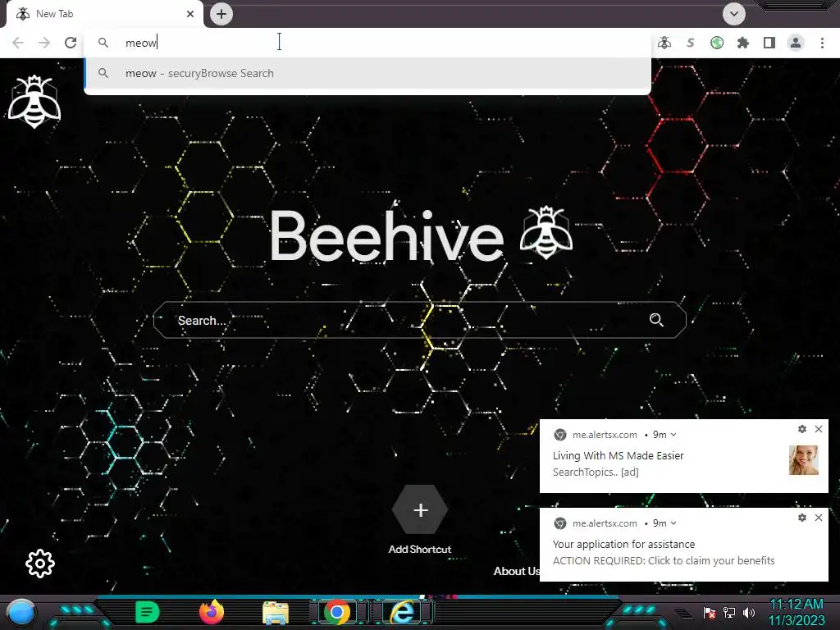Click the woman thumbnail in notification

(804, 460)
